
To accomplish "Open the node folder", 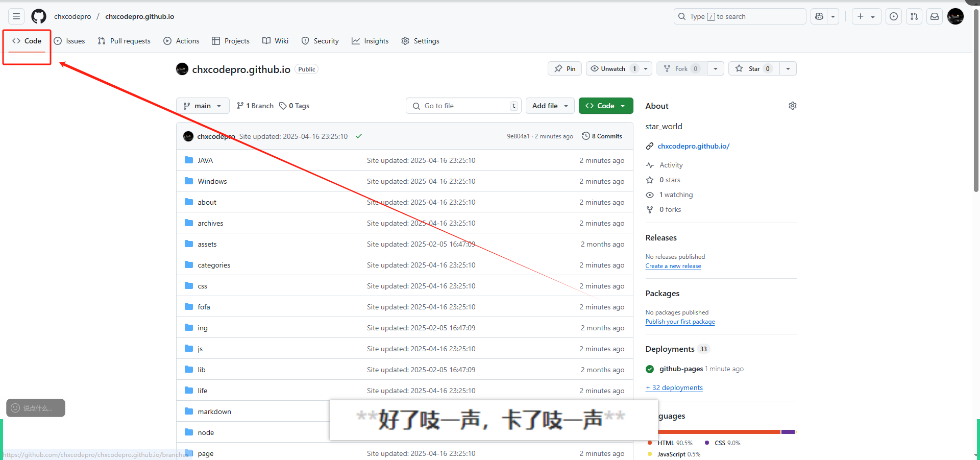I will 206,432.
